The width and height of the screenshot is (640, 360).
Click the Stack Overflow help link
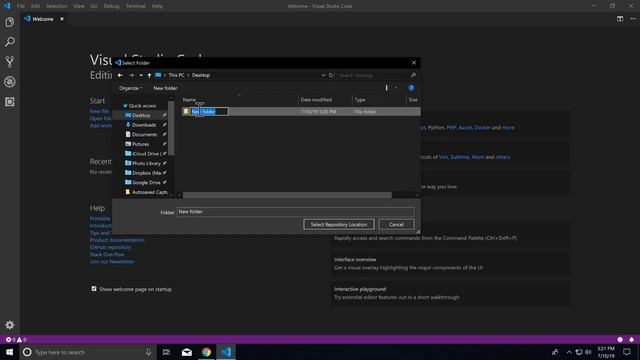tap(107, 254)
